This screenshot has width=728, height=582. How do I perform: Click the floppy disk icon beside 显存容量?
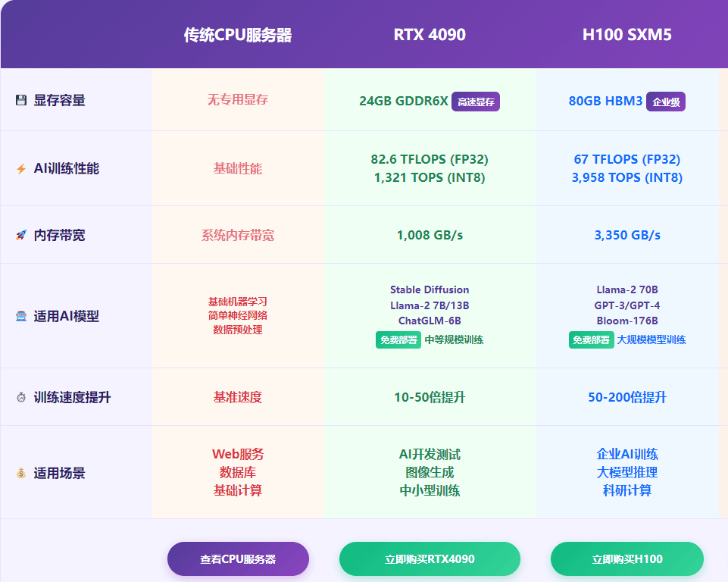pos(21,100)
